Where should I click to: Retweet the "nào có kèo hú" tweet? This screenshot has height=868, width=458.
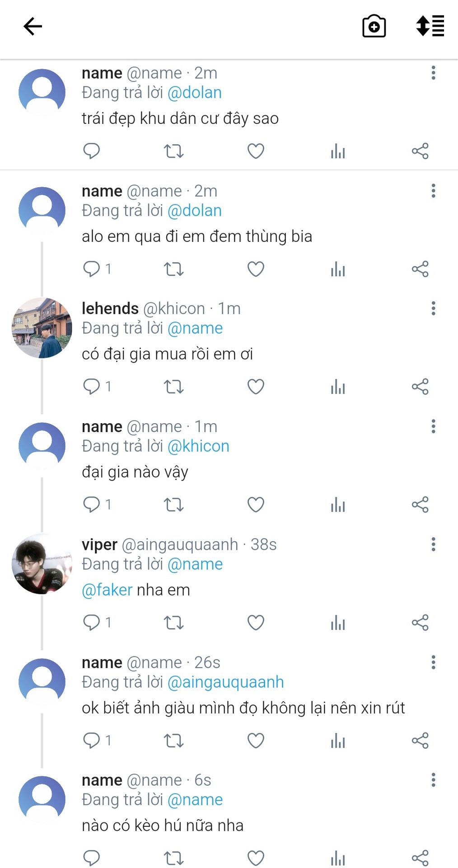point(173,858)
